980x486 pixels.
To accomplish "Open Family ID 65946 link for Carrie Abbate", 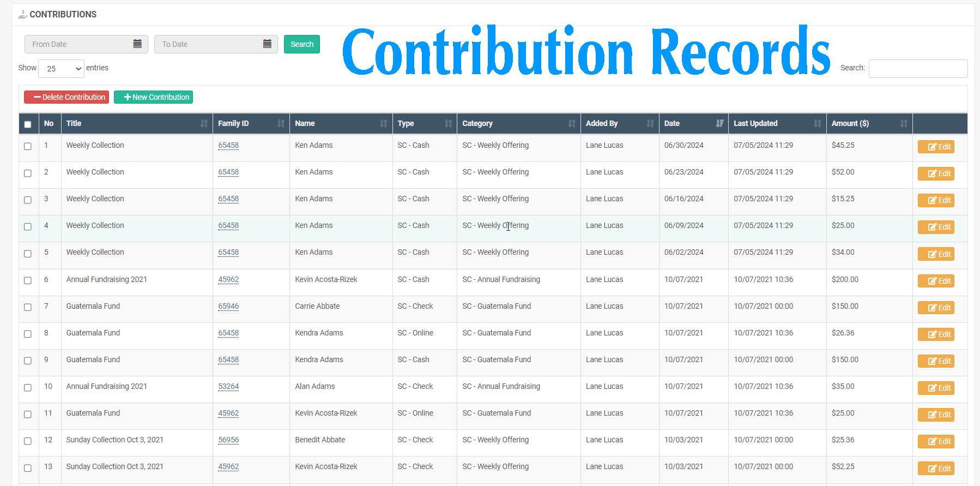I will pyautogui.click(x=228, y=307).
